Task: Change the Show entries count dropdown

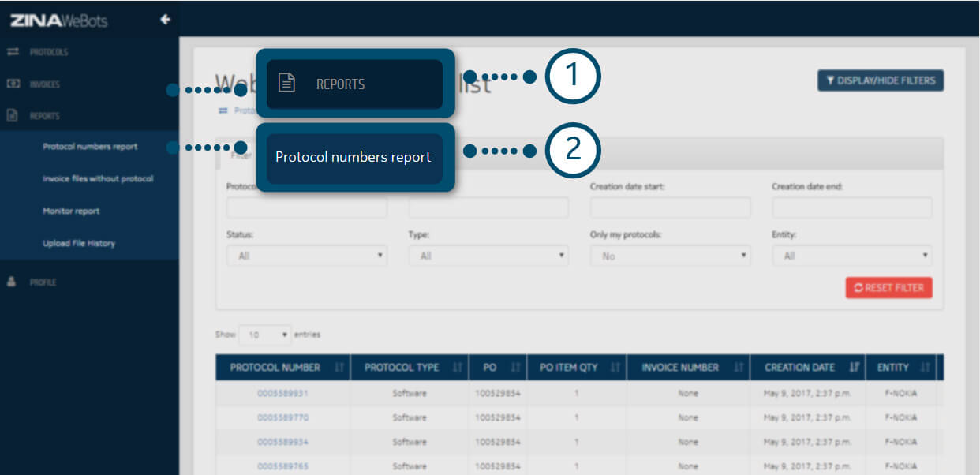Action: point(265,335)
